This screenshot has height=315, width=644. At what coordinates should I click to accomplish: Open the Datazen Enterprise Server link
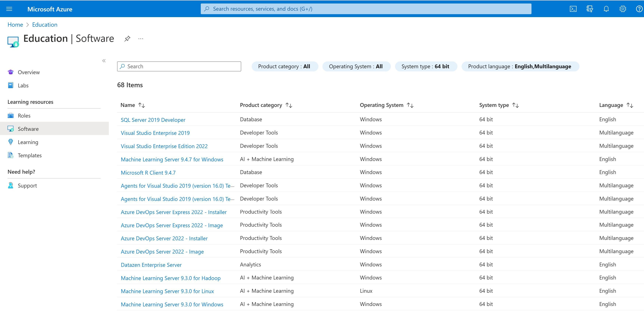pyautogui.click(x=151, y=265)
